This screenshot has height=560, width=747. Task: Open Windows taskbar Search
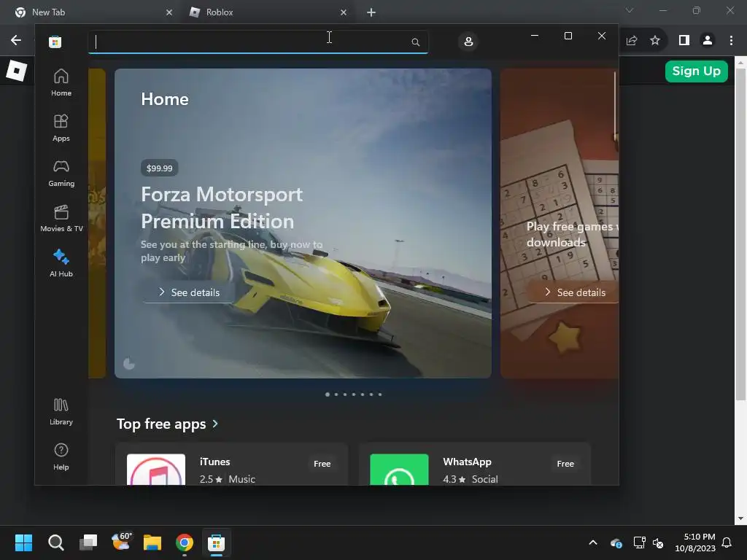(55, 542)
